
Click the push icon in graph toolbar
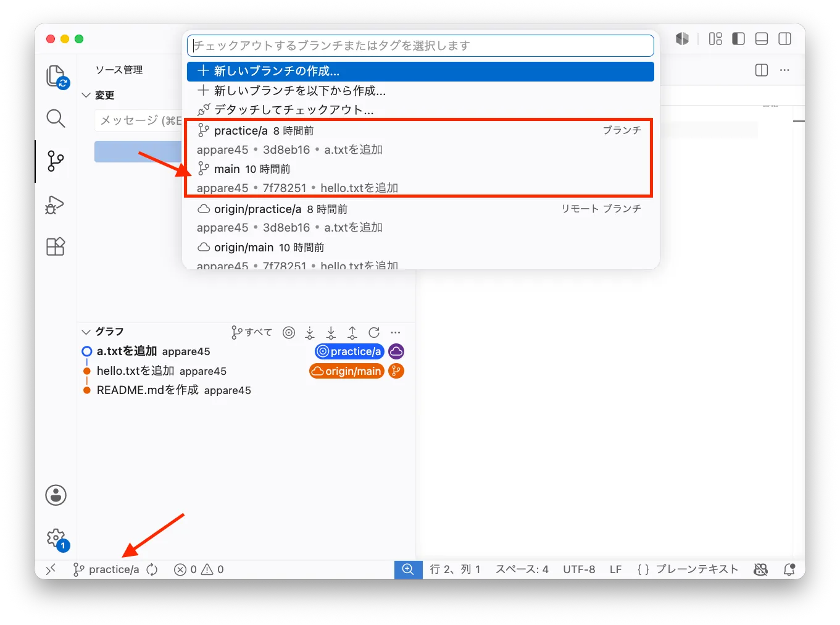(x=352, y=332)
